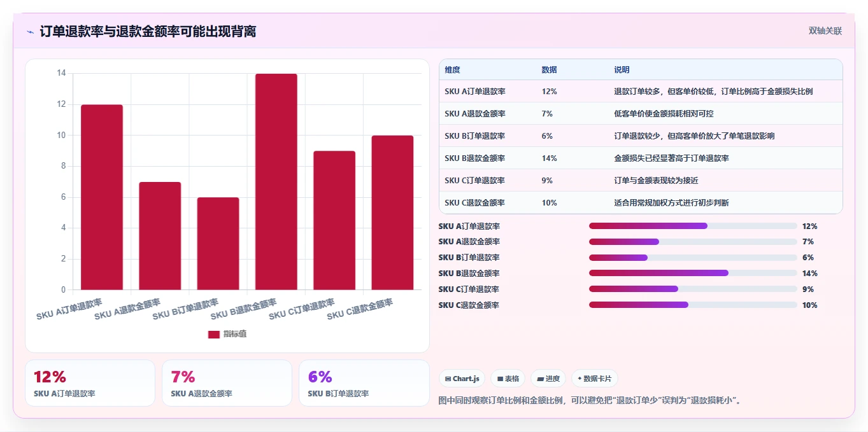Viewport: 868px width, 432px height.
Task: Click the 进度 tag button
Action: coord(548,379)
